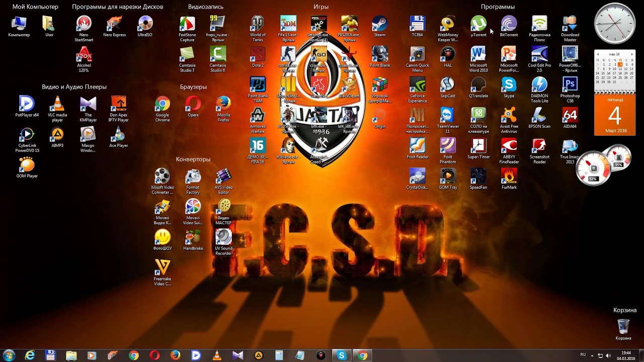The width and height of the screenshot is (644, 362).
Task: Open the Компьютер desktop icon
Action: click(x=19, y=26)
